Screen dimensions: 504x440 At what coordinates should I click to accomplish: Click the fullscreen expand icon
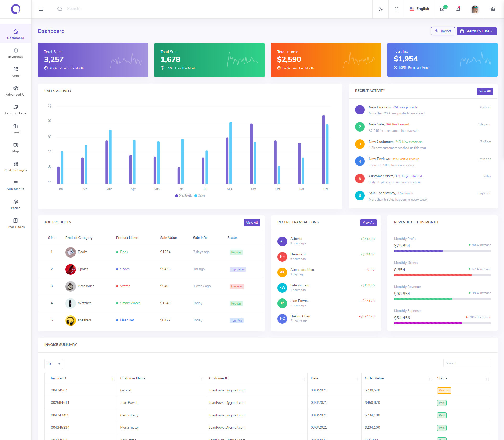pyautogui.click(x=397, y=9)
